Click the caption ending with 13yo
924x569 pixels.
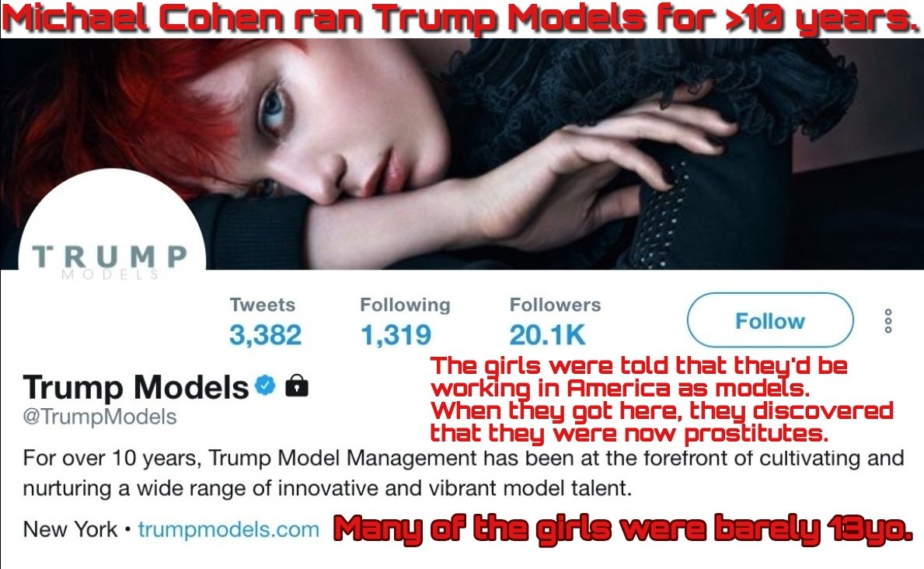click(x=623, y=529)
